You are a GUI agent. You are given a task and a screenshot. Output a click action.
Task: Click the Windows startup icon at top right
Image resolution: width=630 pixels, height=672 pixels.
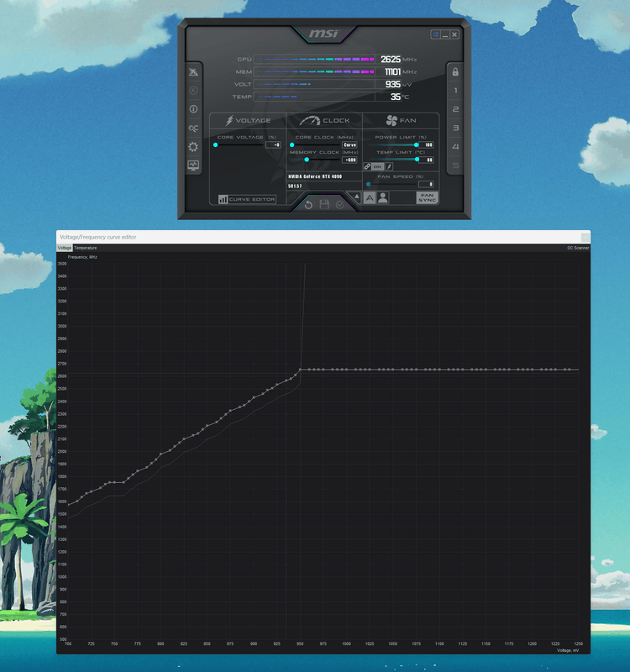click(435, 34)
